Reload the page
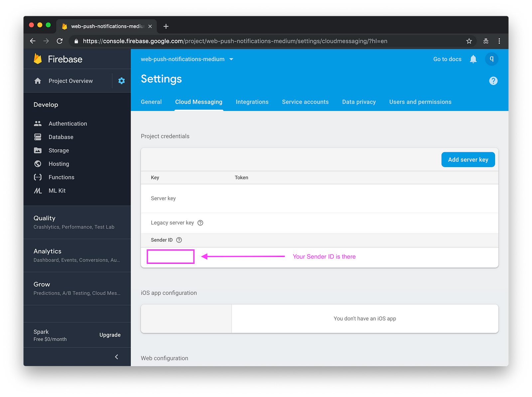The image size is (532, 397). 60,41
